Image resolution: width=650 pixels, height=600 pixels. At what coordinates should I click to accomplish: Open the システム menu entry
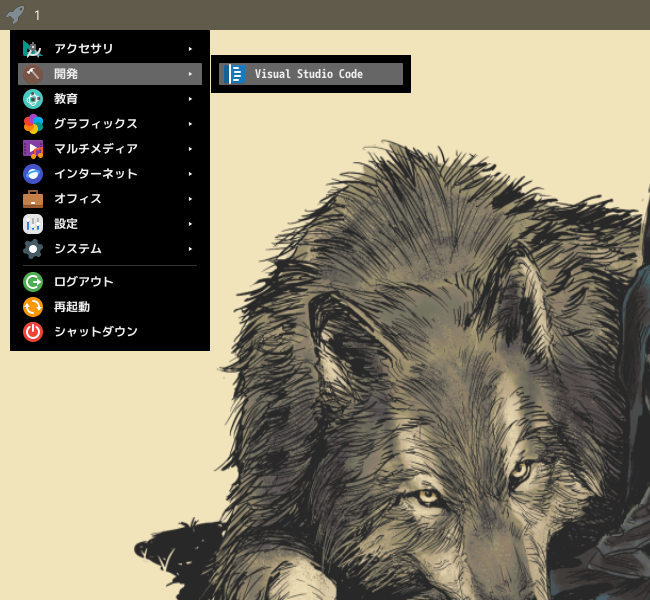pyautogui.click(x=110, y=249)
